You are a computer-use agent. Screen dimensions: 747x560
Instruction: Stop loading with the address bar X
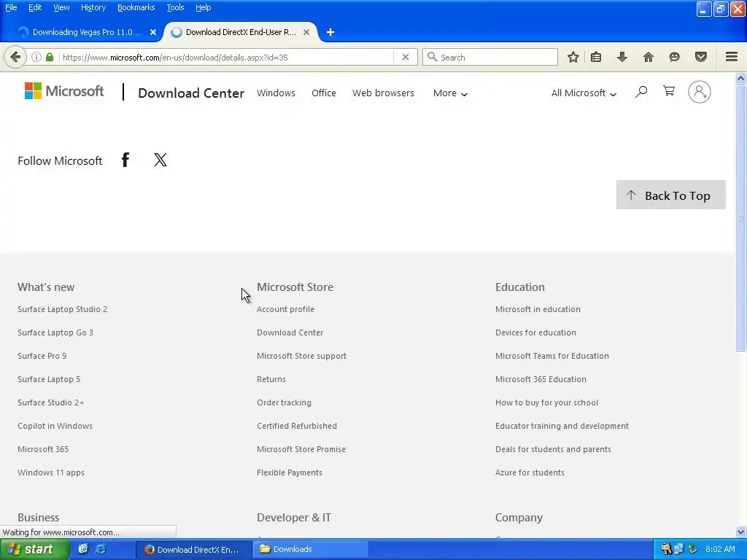point(406,57)
